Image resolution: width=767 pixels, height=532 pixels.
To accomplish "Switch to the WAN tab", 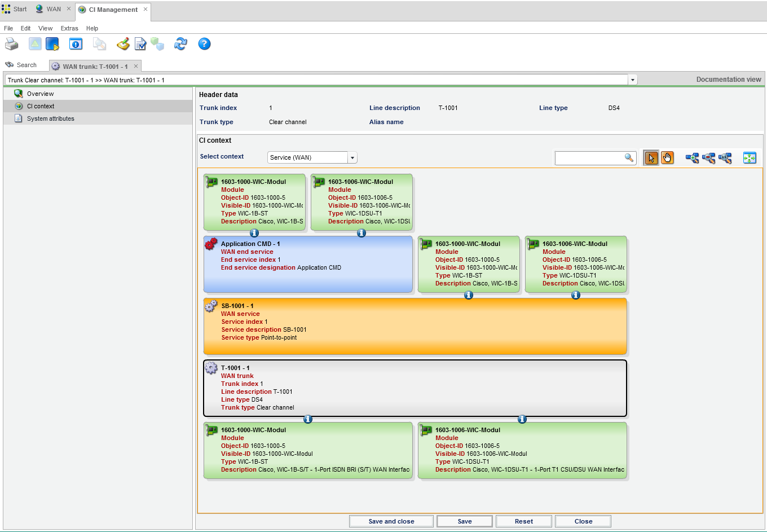I will (x=54, y=9).
